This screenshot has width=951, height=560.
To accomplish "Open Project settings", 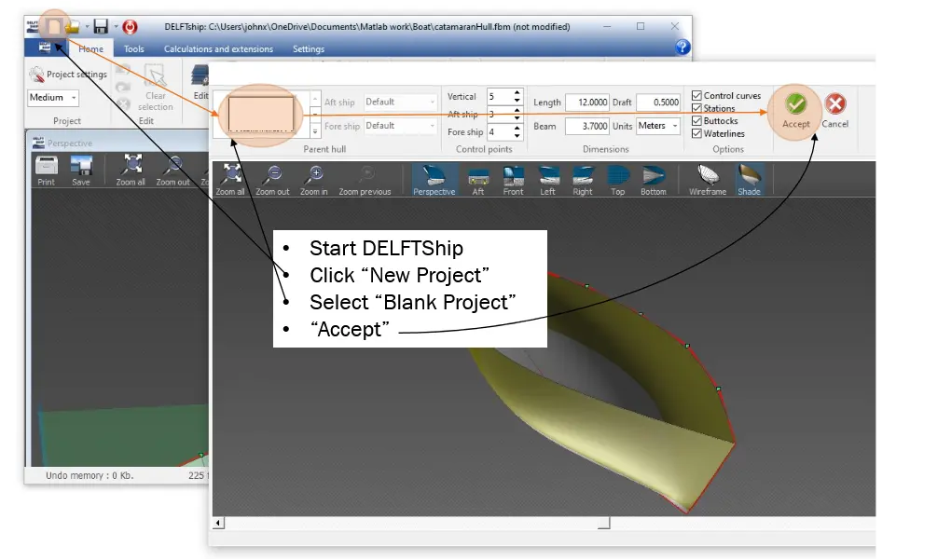I will [68, 75].
